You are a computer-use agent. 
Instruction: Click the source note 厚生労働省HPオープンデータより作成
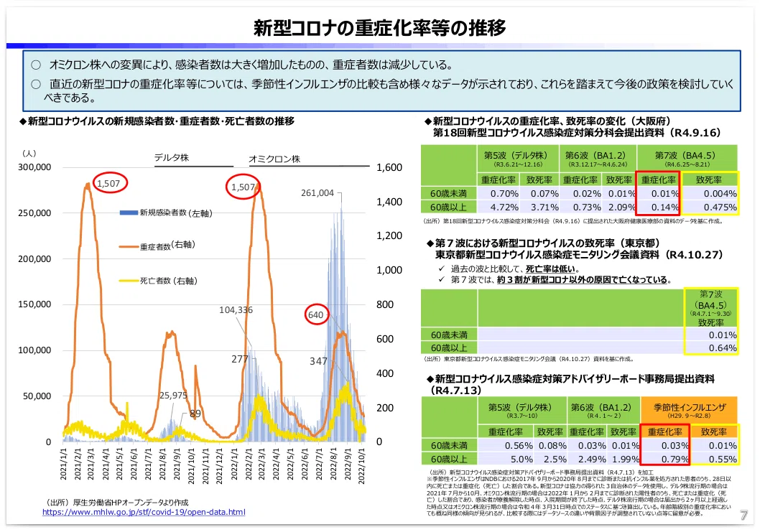click(118, 503)
